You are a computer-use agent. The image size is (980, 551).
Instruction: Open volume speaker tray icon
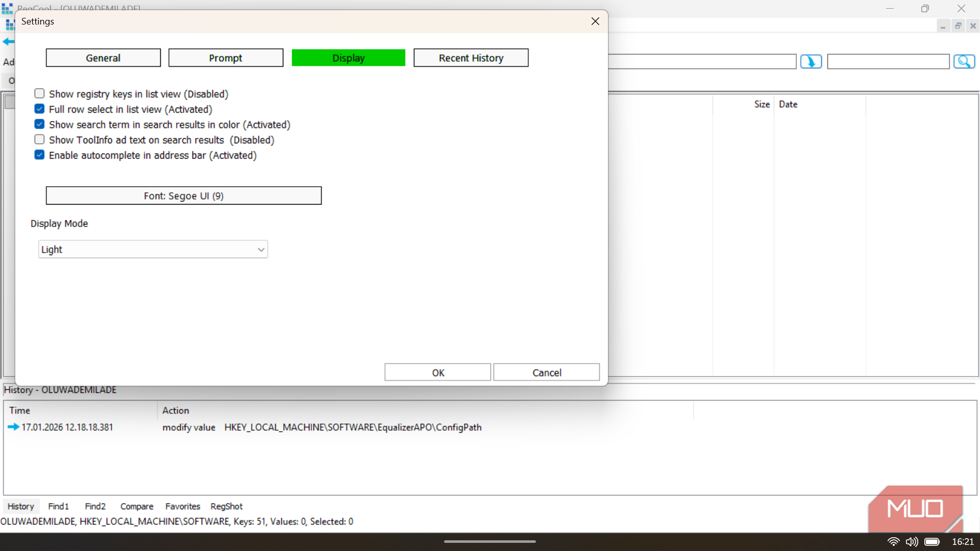tap(912, 542)
